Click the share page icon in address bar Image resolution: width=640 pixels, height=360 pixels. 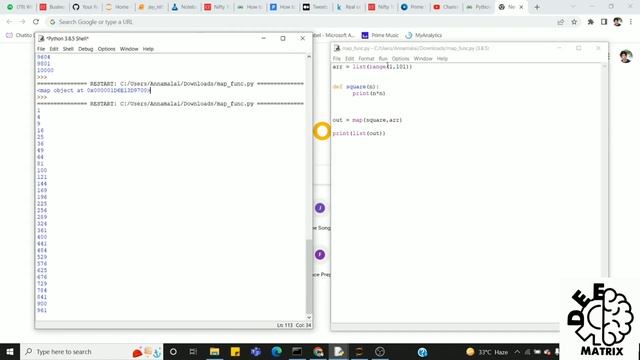point(560,22)
